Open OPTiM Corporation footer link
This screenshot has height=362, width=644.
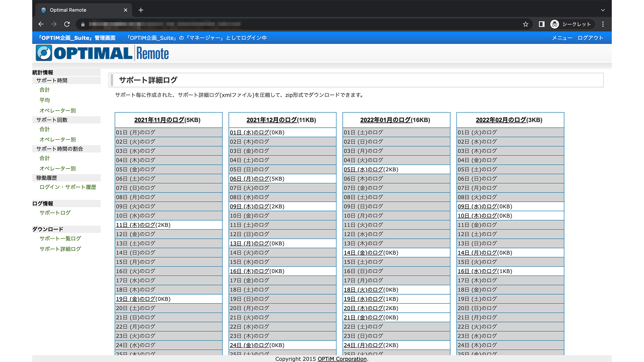tap(342, 359)
